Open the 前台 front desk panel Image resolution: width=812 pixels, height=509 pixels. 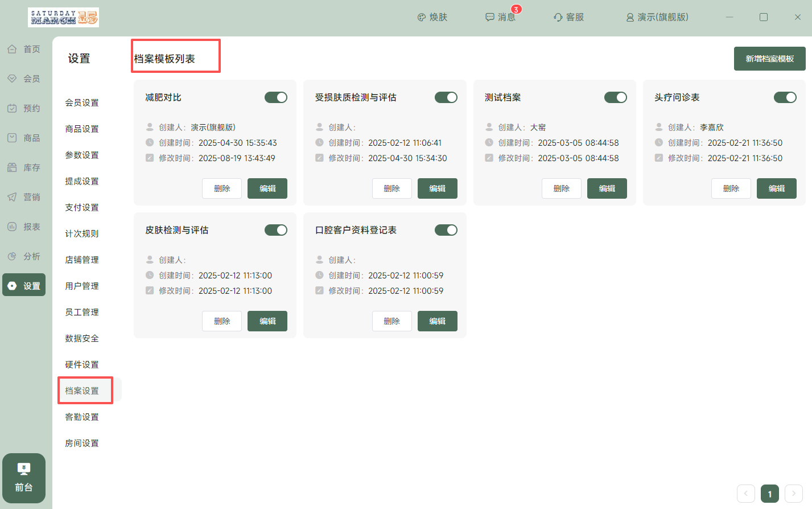coord(24,478)
